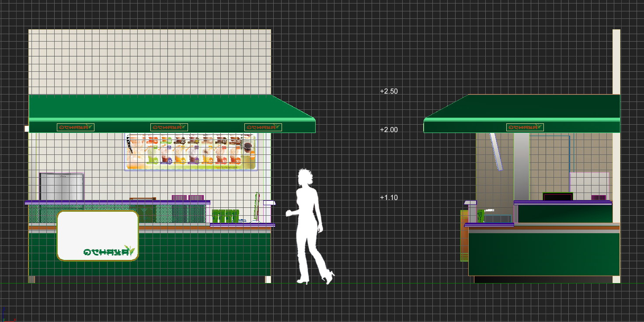Select the left Ochaya logo on the front awning

75,127
